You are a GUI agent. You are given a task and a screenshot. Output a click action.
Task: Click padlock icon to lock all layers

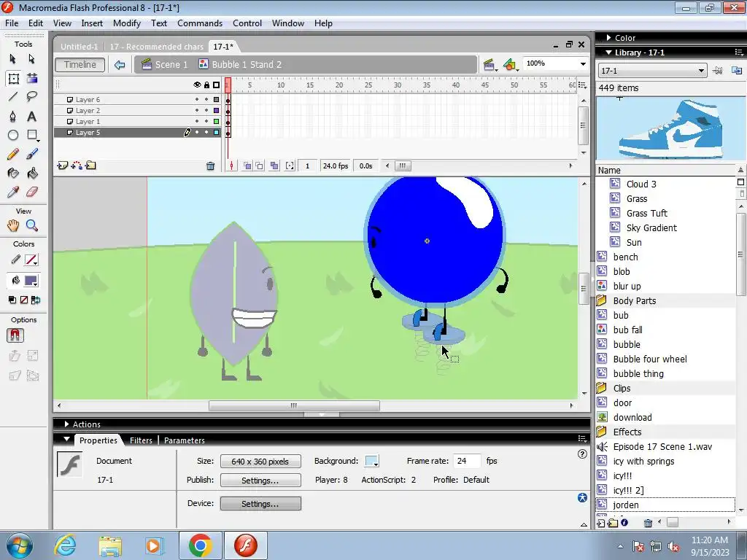(x=206, y=85)
